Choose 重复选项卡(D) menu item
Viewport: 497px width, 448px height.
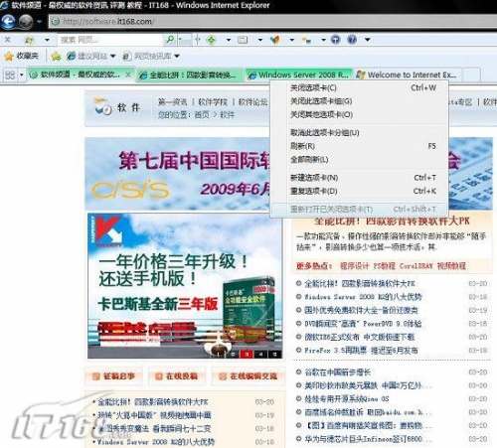360,191
